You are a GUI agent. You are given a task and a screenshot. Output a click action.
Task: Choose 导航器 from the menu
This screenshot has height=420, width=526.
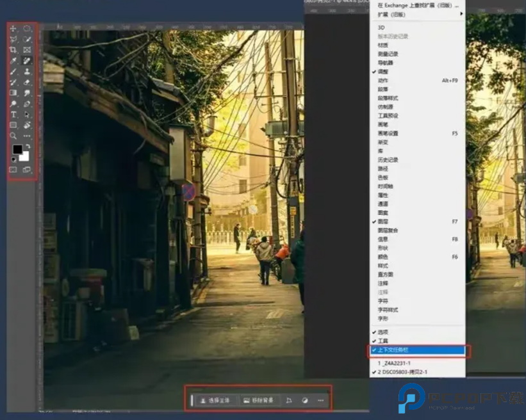coord(418,63)
